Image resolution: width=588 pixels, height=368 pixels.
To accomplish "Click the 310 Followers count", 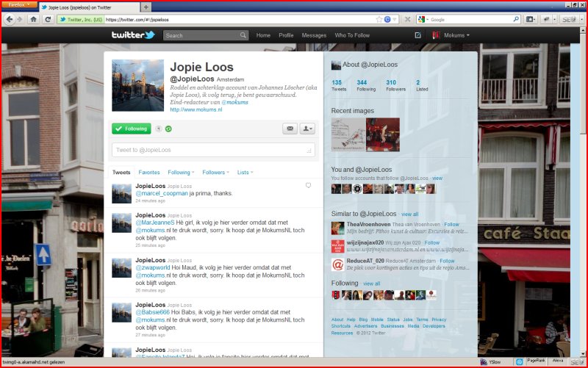I will click(x=395, y=85).
